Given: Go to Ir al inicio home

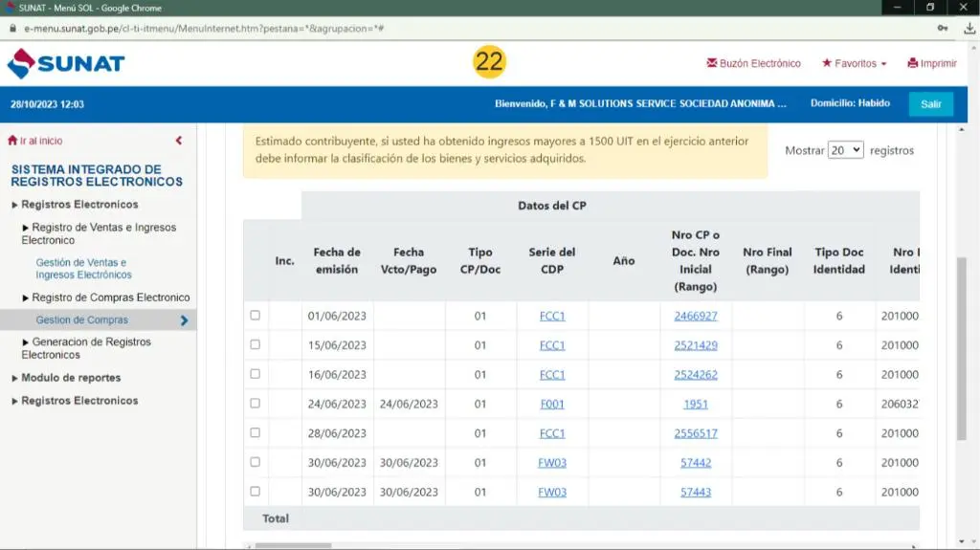Looking at the screenshot, I should pos(35,141).
